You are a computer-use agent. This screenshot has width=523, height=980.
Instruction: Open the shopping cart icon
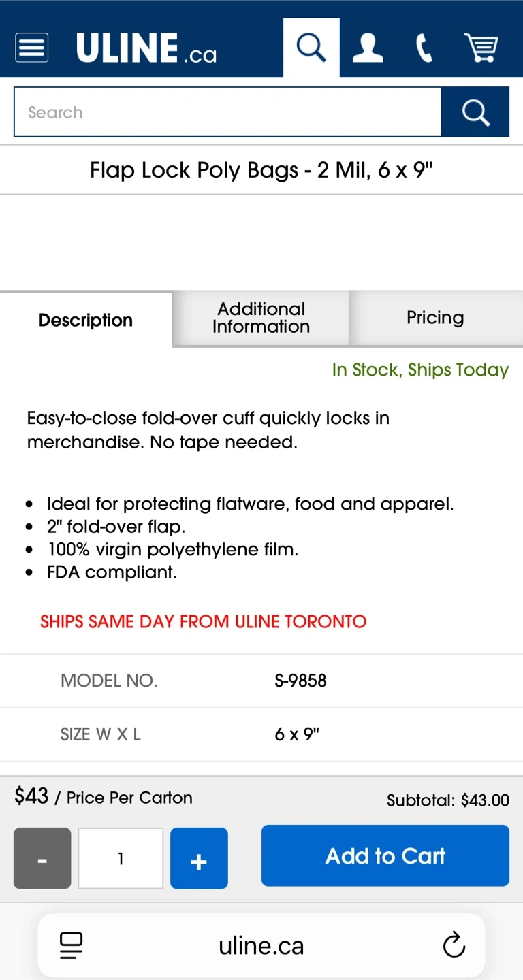[481, 48]
